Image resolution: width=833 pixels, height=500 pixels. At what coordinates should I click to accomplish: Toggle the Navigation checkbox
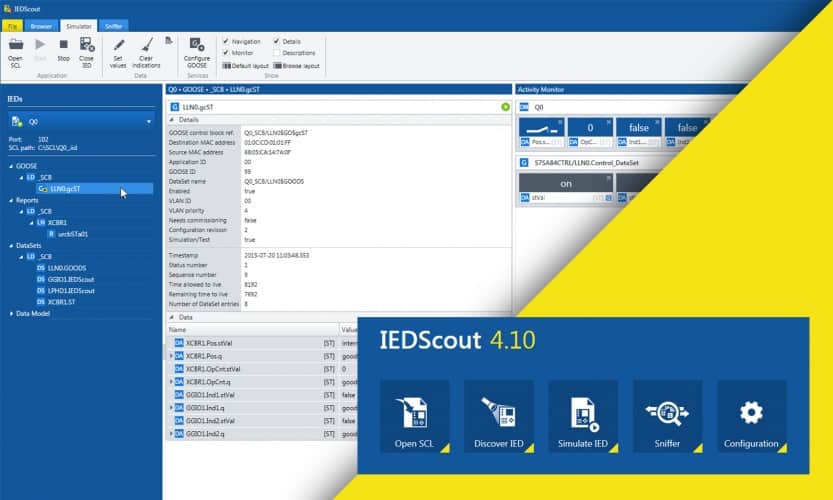click(x=226, y=41)
